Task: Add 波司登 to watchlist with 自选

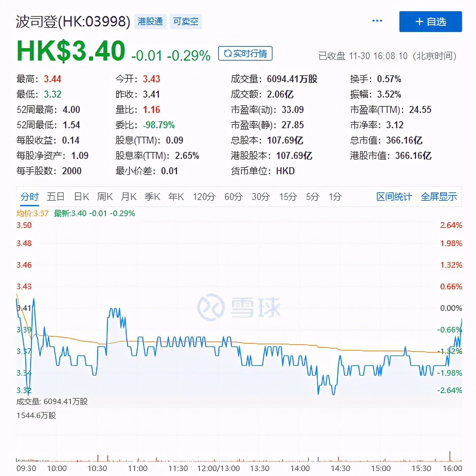Action: [430, 21]
